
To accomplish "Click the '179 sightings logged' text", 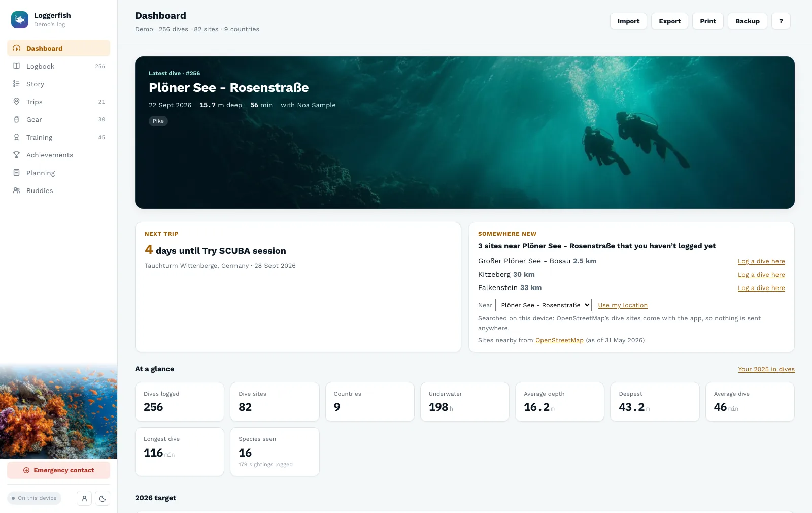I will click(x=265, y=465).
